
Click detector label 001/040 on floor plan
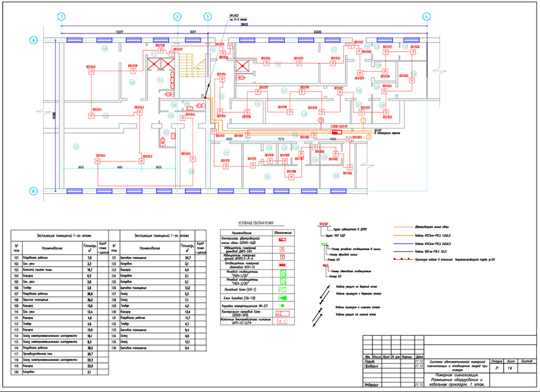(x=90, y=67)
